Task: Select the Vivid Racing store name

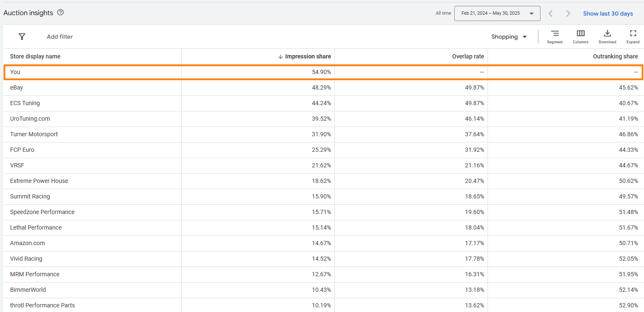Action: point(26,259)
